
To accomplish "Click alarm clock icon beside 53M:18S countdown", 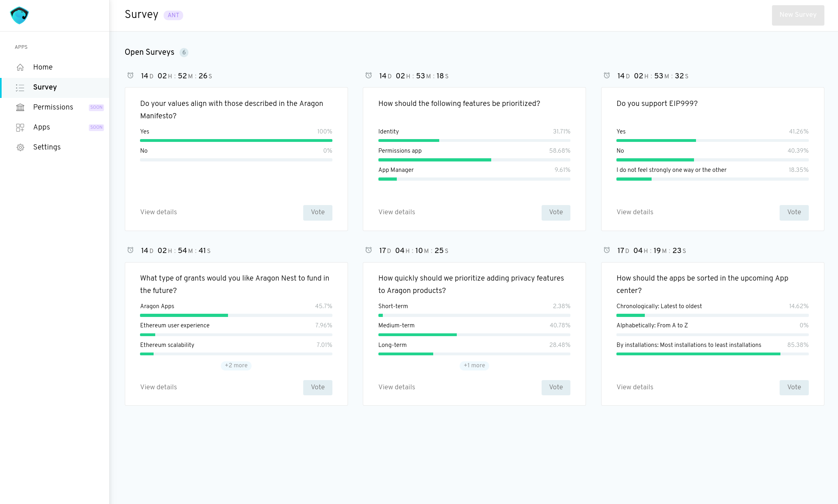I will click(369, 76).
